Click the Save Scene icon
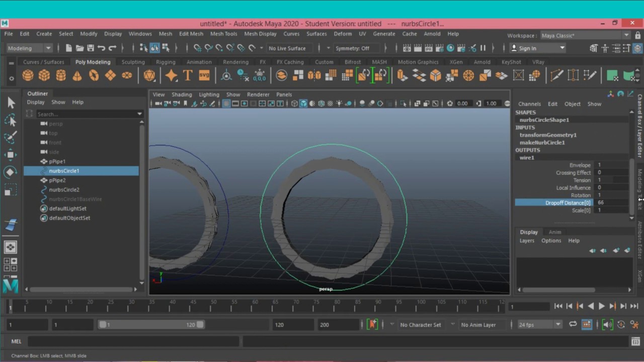644x362 pixels. pos(91,48)
